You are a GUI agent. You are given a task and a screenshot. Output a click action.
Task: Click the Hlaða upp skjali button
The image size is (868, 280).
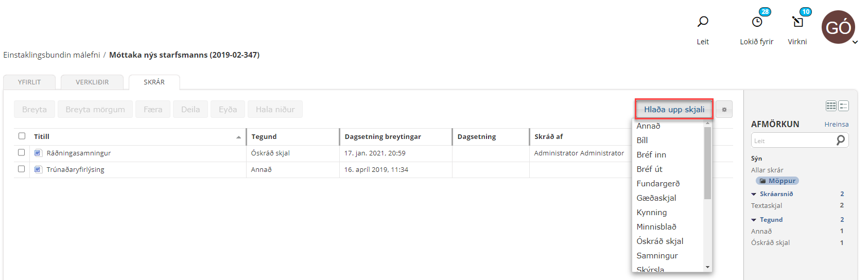click(674, 109)
